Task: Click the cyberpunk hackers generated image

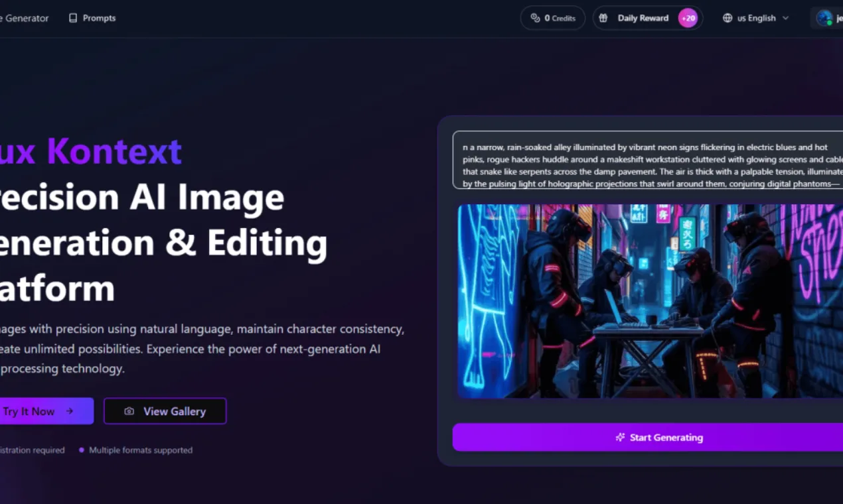Action: (x=650, y=301)
